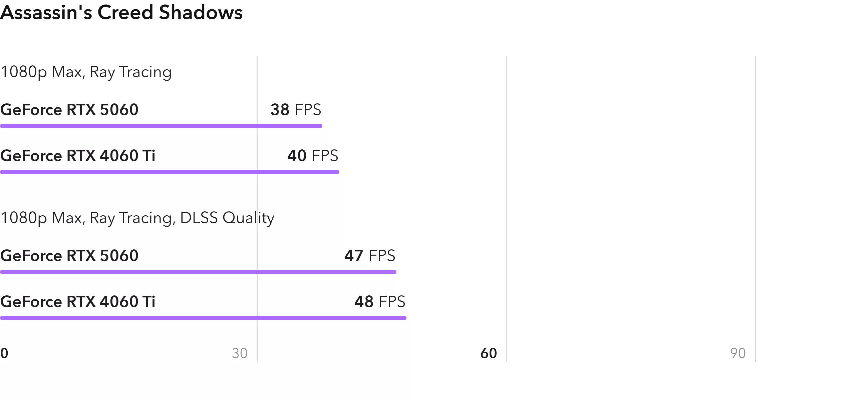Screen dimensions: 868x400
Task: Click the purple bar below 38 FPS
Action: click(x=161, y=126)
